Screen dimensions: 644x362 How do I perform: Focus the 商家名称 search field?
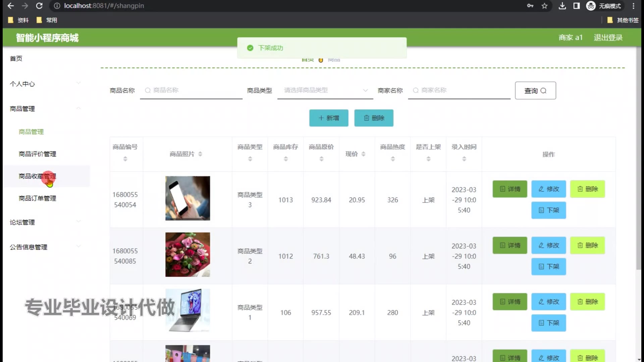pyautogui.click(x=459, y=90)
